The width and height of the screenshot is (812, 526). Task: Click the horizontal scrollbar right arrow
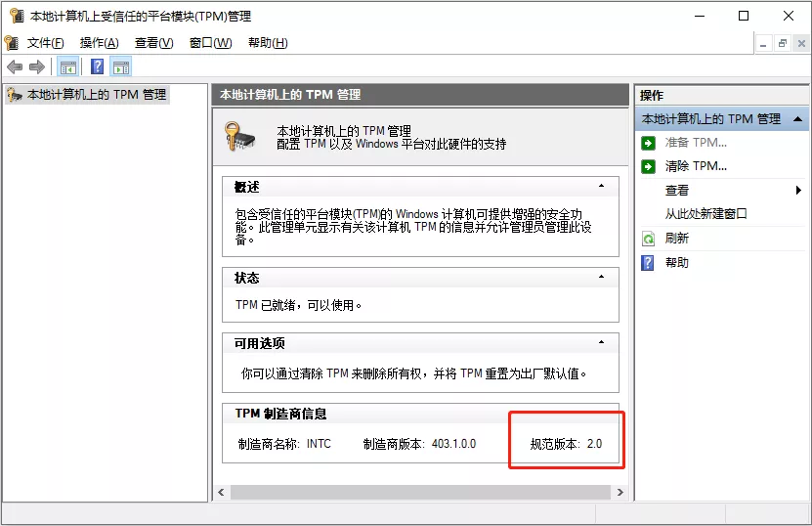click(x=618, y=491)
